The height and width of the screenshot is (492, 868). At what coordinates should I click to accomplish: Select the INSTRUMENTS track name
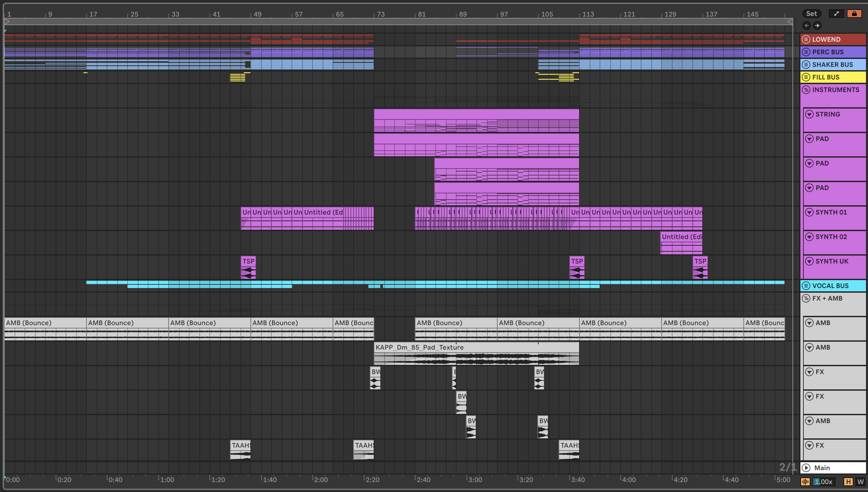point(836,89)
